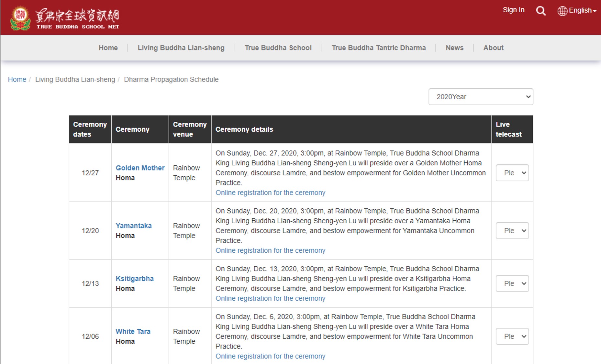Open True Buddha Tantric Dharma menu
601x364 pixels.
click(379, 48)
